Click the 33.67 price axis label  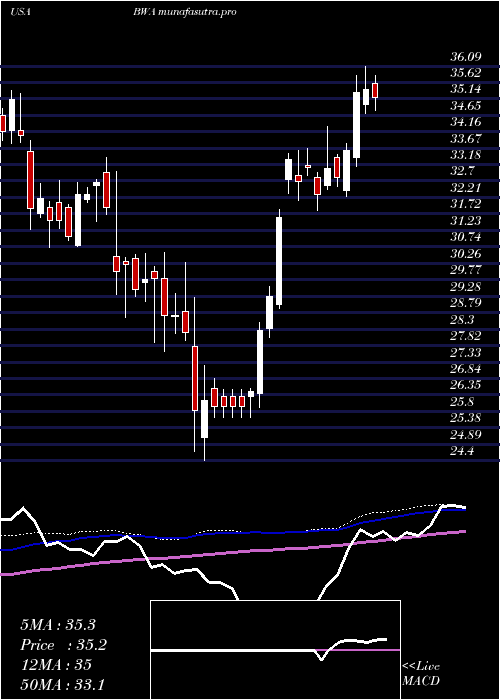[465, 139]
